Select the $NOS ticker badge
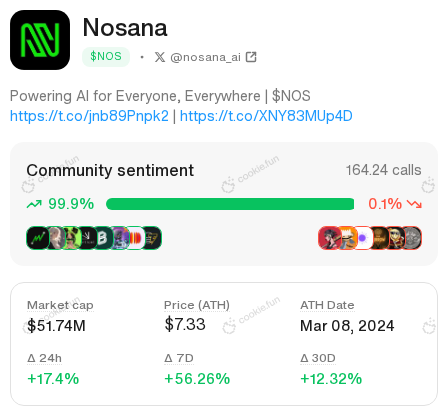The image size is (448, 416). (x=106, y=57)
